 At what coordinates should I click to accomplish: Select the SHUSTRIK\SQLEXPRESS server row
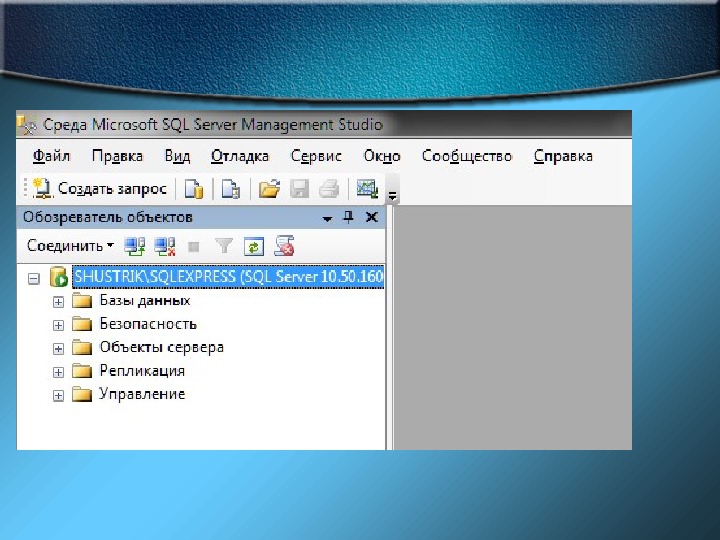[228, 277]
